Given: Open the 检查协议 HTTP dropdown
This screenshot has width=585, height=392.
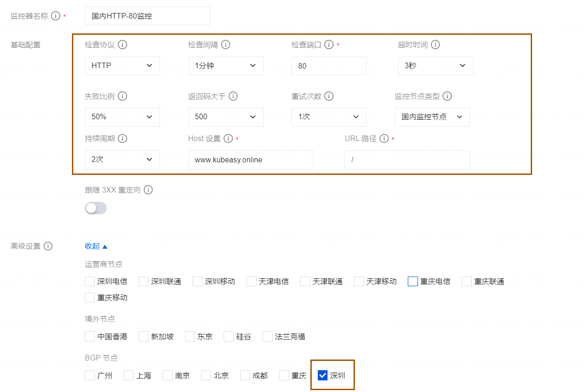Looking at the screenshot, I should click(x=122, y=66).
